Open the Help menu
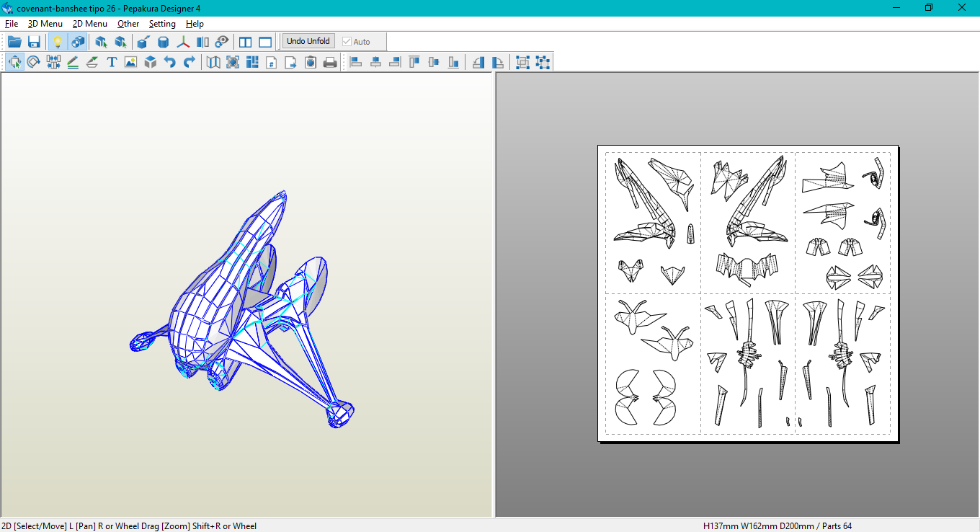This screenshot has height=532, width=980. pos(195,24)
